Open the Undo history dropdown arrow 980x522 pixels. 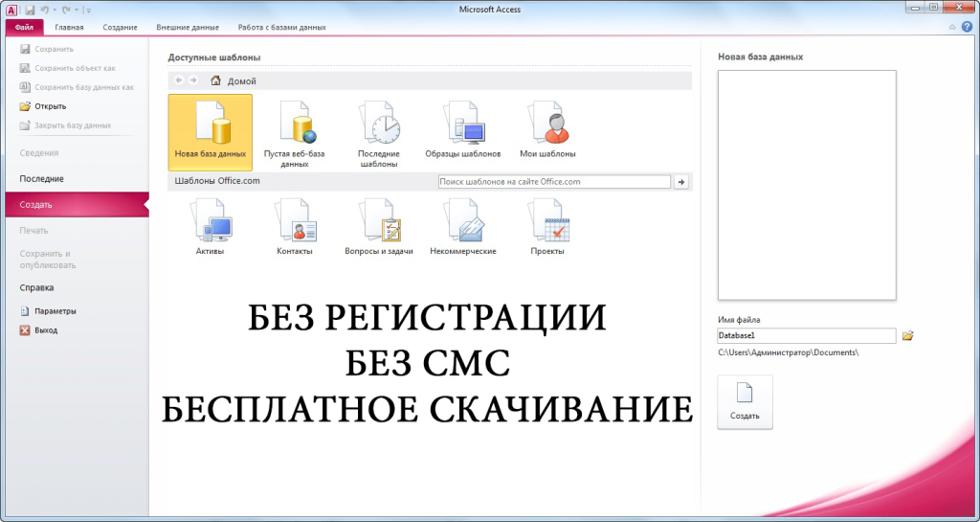pos(55,10)
